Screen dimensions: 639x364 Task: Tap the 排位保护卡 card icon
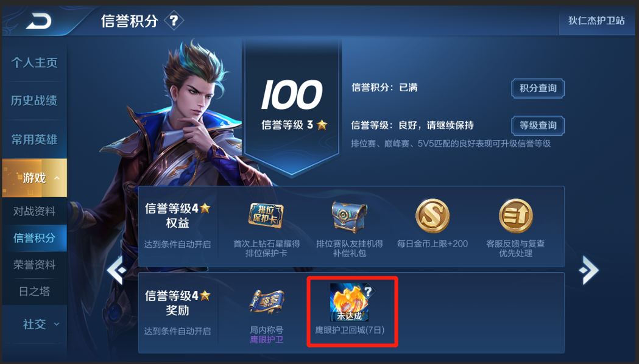click(x=266, y=216)
